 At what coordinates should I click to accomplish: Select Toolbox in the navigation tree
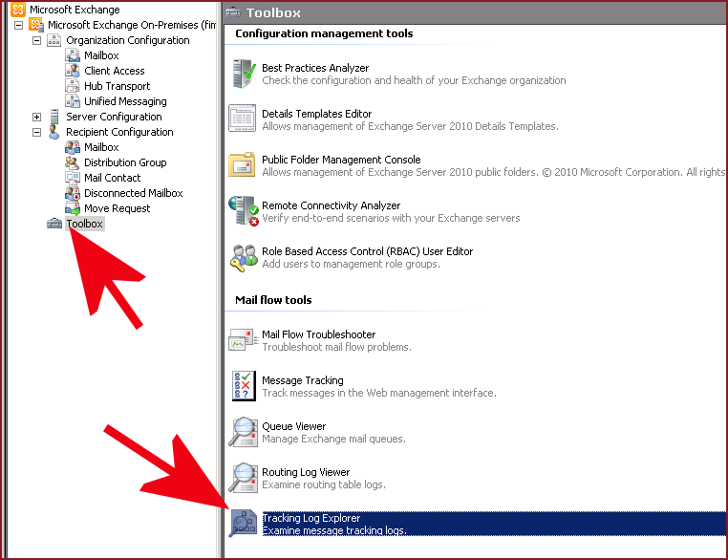point(84,224)
